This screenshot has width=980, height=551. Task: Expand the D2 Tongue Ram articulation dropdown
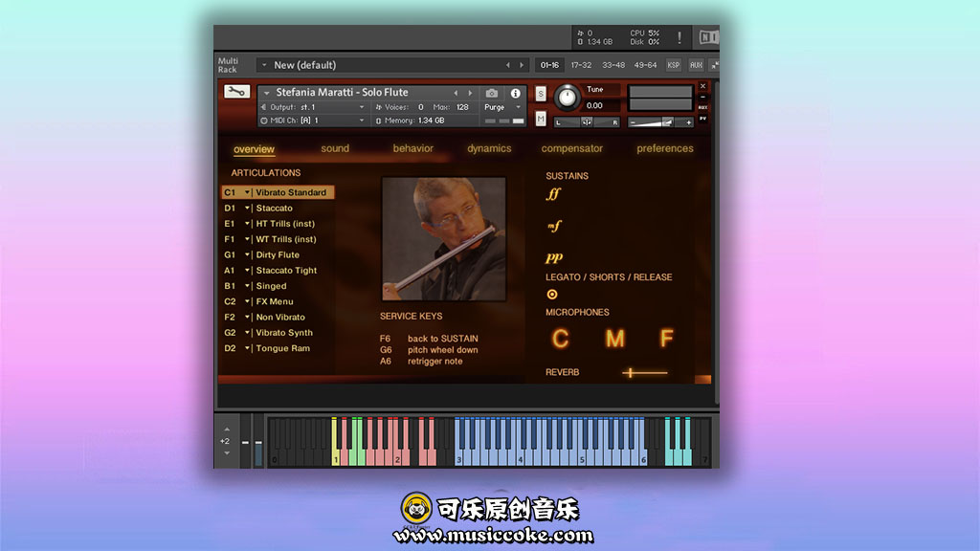(248, 348)
